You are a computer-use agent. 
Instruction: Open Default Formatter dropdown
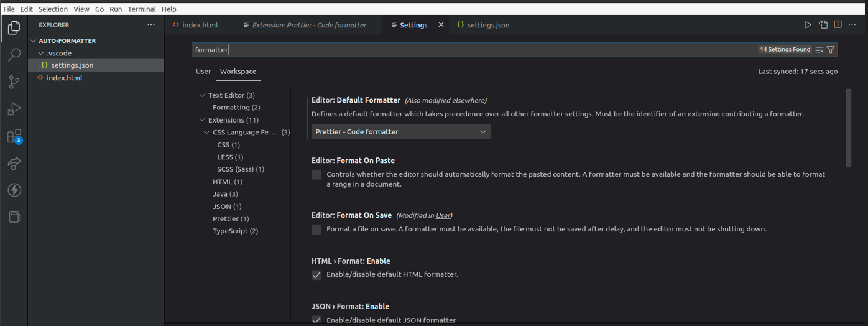(x=401, y=132)
